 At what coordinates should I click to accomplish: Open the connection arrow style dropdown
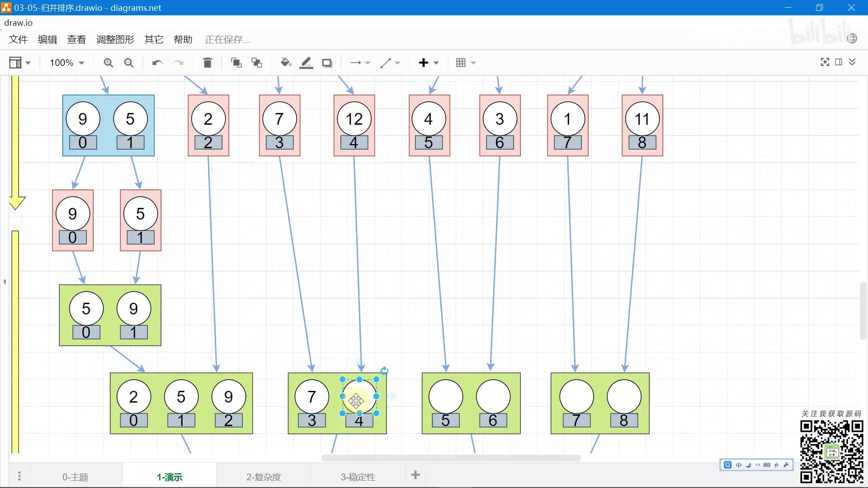(360, 63)
